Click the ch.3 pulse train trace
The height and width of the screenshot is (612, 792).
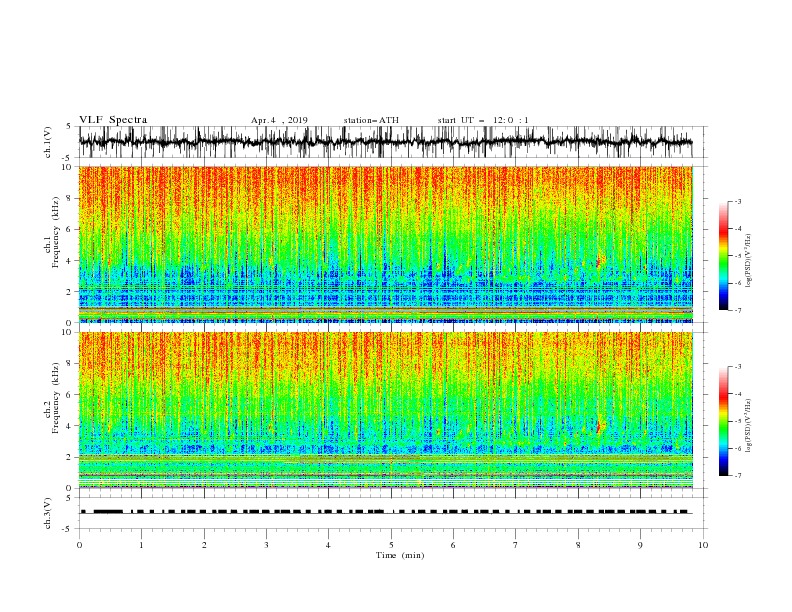pyautogui.click(x=385, y=512)
